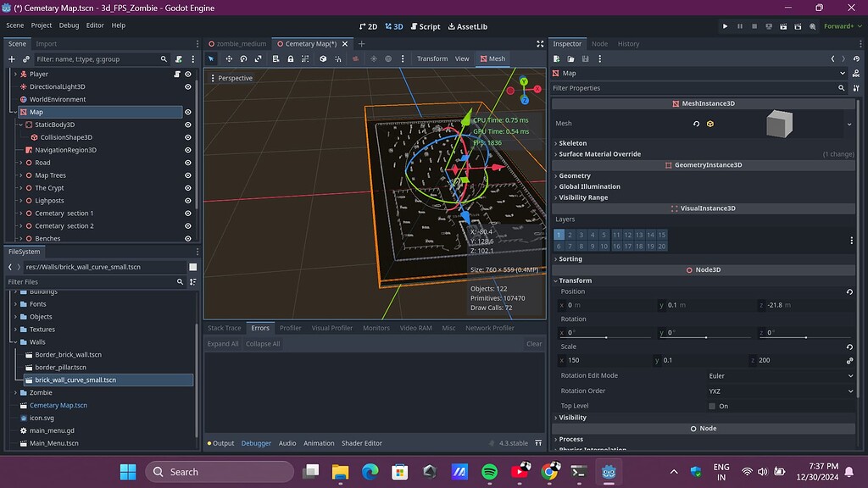The width and height of the screenshot is (868, 488).
Task: Click the Clear errors button
Action: (534, 344)
